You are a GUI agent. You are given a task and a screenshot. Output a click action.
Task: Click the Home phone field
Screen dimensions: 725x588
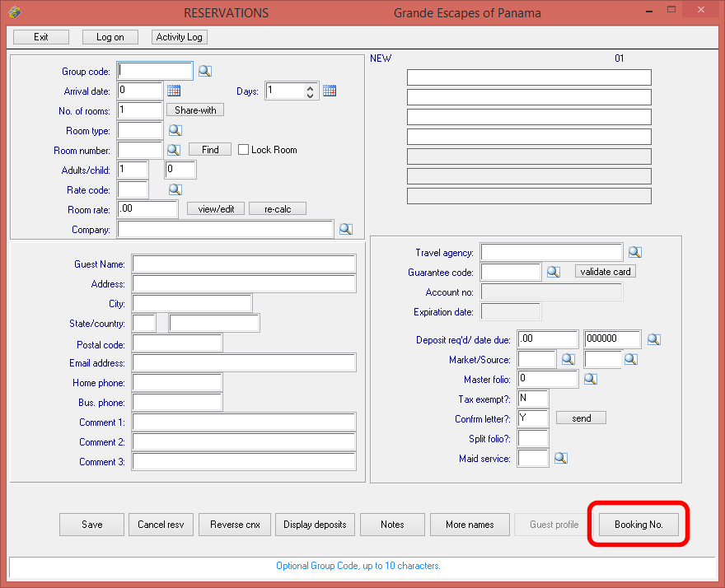(x=177, y=383)
